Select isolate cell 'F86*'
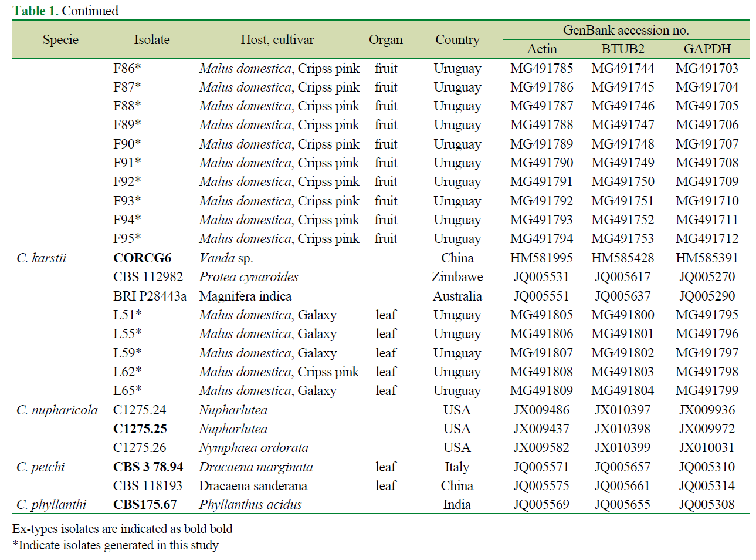Viewport: 756px width, 560px height. click(x=127, y=68)
